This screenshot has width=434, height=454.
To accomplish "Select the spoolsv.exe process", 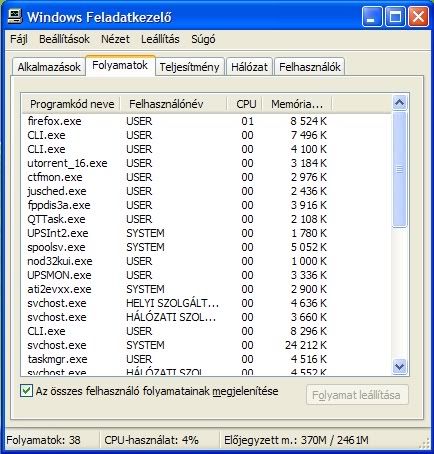I will coord(207,247).
